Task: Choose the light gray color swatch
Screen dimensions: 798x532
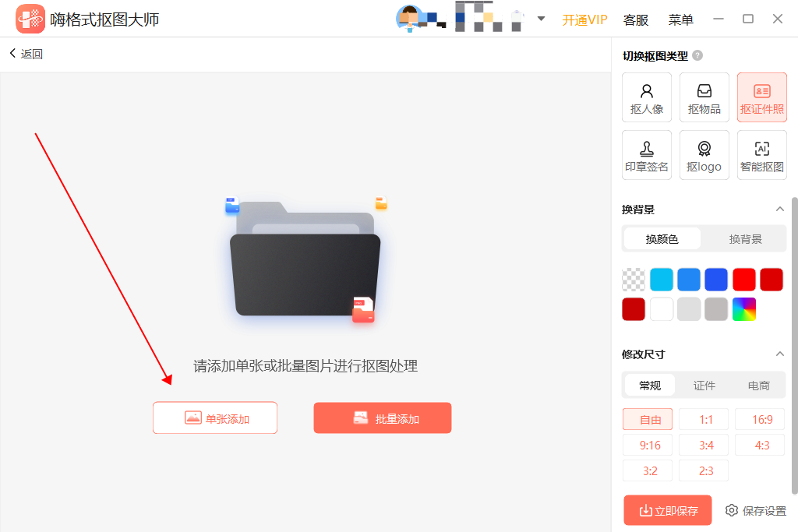Action: tap(689, 309)
